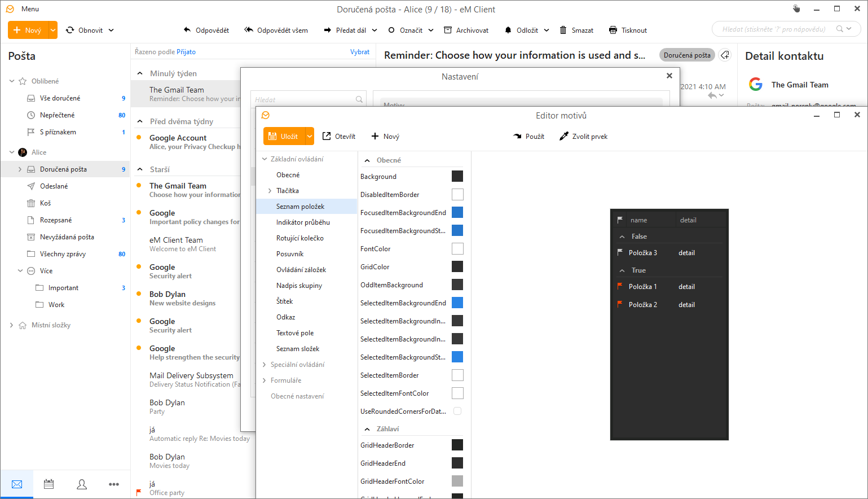
Task: Click the New (Nový) theme plus icon
Action: pos(375,136)
